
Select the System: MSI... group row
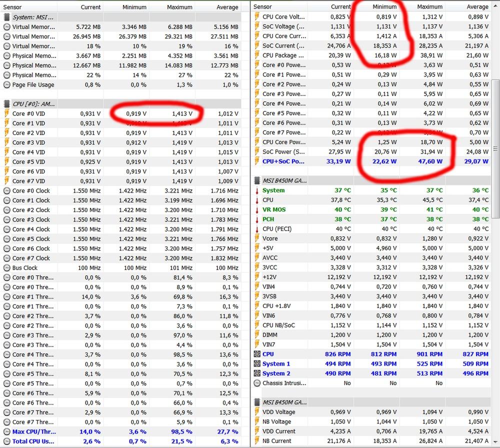[x=121, y=17]
